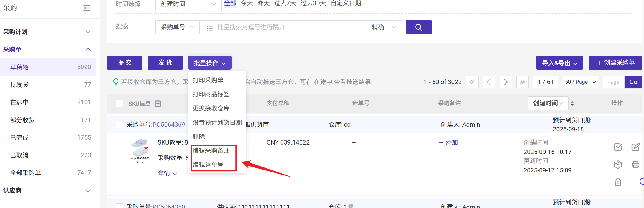Open the 50 / Page size dropdown
The height and width of the screenshot is (208, 644).
click(581, 82)
